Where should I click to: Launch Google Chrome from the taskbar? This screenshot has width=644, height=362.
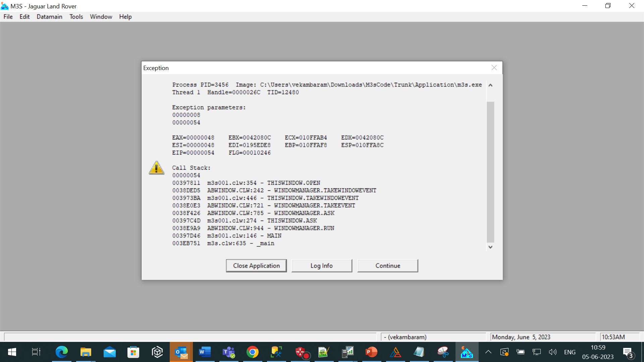click(252, 352)
